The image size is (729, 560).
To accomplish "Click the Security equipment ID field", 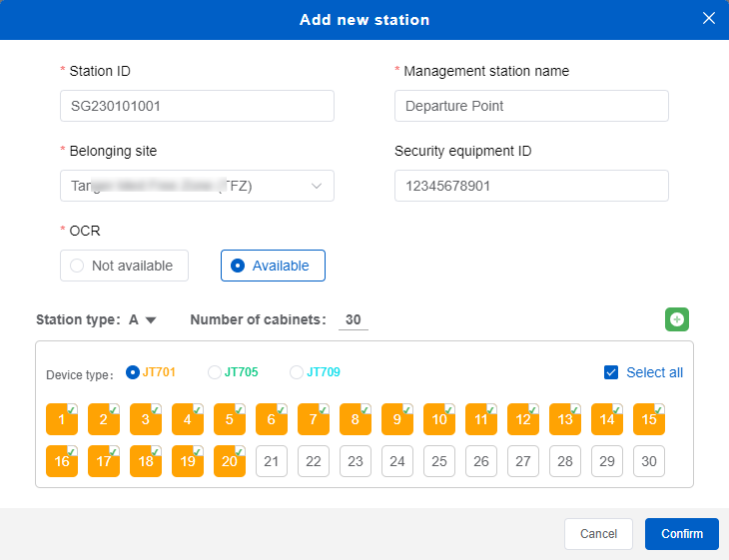I will click(x=531, y=186).
